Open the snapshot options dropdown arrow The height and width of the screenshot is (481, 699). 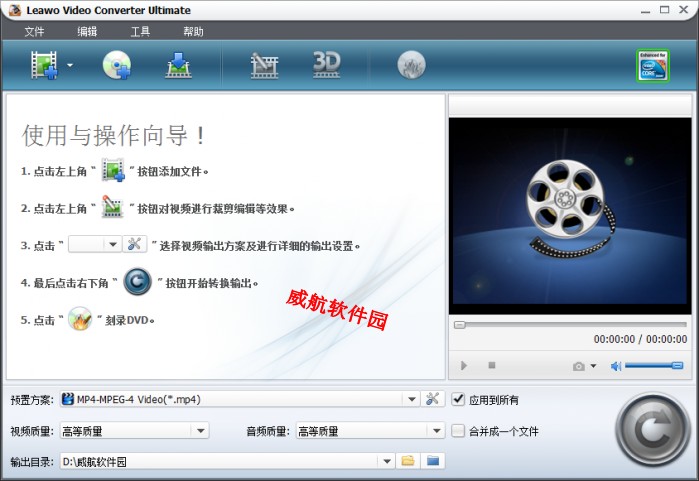[x=593, y=366]
